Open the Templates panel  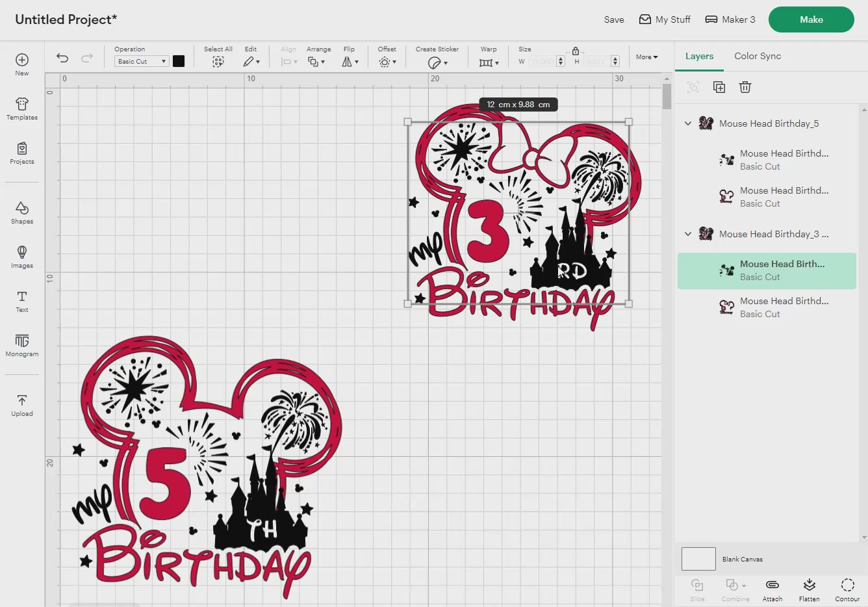[x=22, y=109]
